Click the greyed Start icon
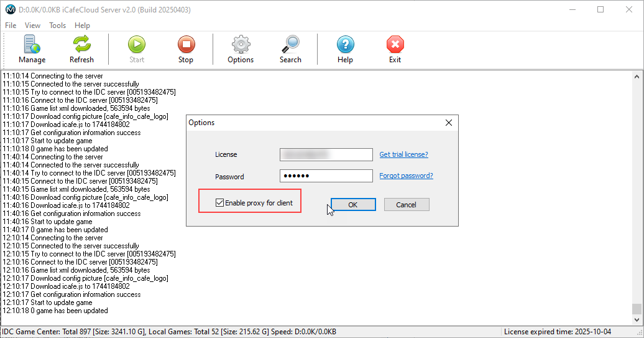Viewport: 644px width, 338px height. pos(137,45)
